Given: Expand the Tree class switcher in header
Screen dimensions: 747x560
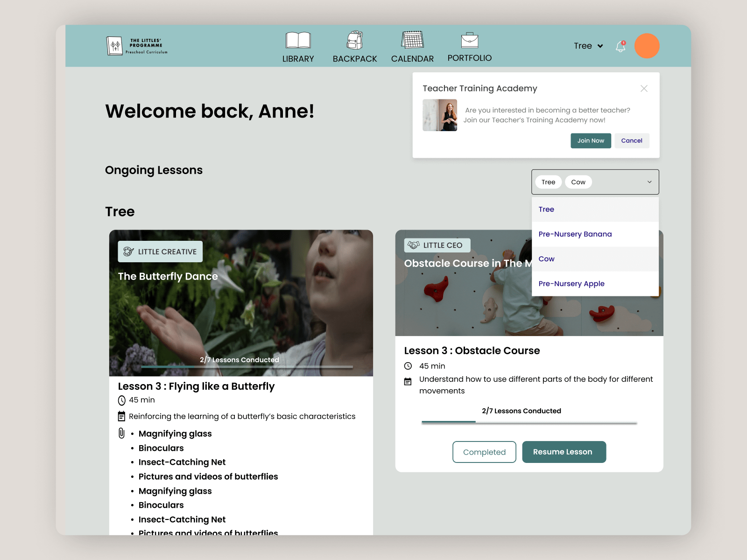Looking at the screenshot, I should [588, 46].
